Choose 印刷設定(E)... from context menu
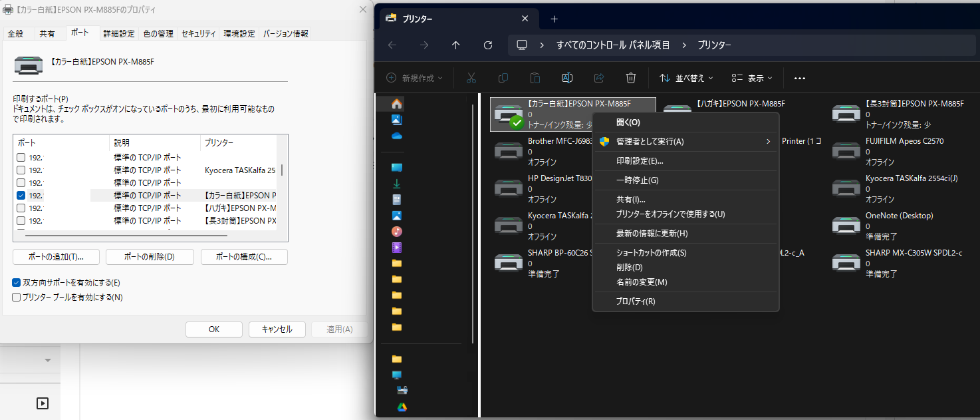Viewport: 980px width, 420px height. click(685, 161)
